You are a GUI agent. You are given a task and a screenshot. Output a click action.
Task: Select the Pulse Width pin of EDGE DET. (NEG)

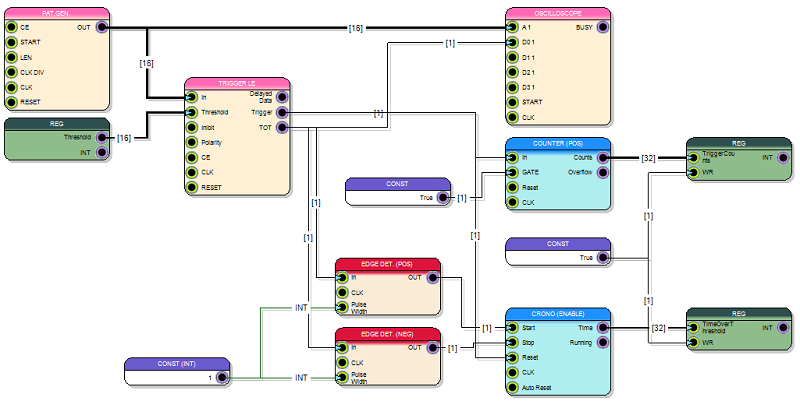tap(342, 378)
